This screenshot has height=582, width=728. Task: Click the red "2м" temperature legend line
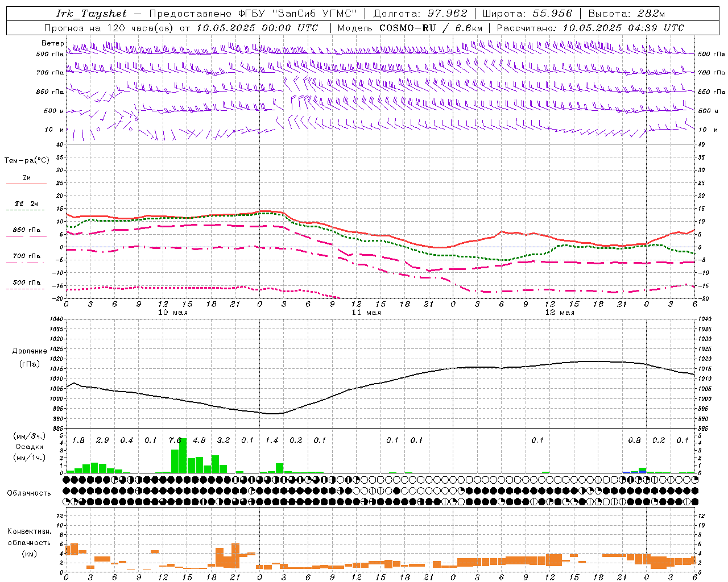click(26, 184)
